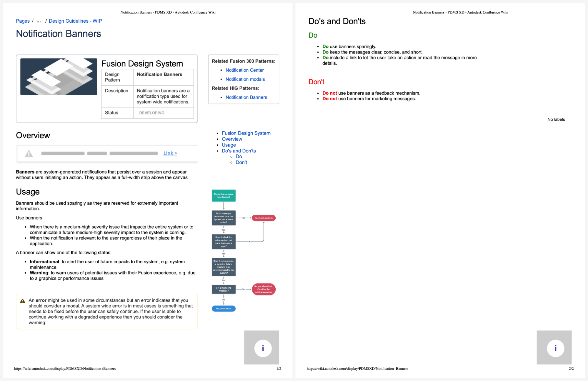This screenshot has height=381, width=588.
Task: Expand the breadcrumb ellipsis
Action: click(x=39, y=21)
